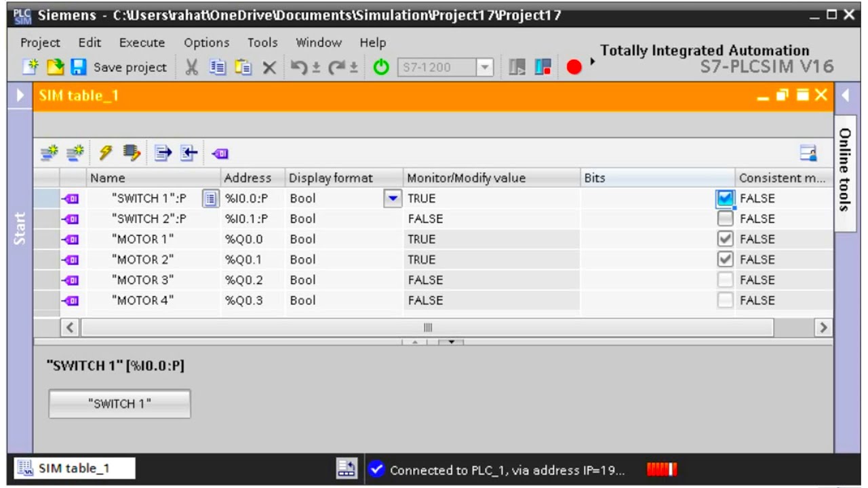Click purple tag icon of MOTOR 3 row
Image resolution: width=868 pixels, height=488 pixels.
pos(71,280)
